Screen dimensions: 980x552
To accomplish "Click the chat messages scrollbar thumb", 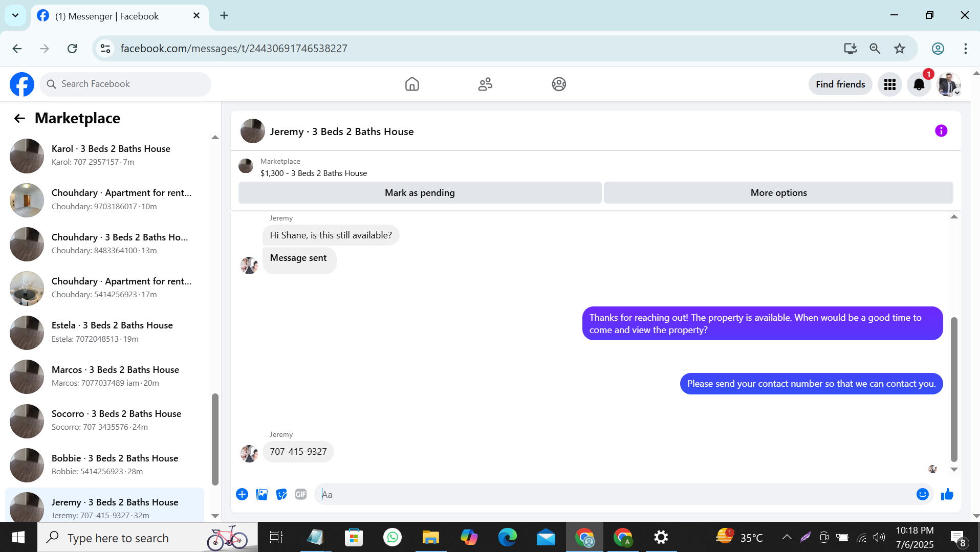I will (x=954, y=389).
